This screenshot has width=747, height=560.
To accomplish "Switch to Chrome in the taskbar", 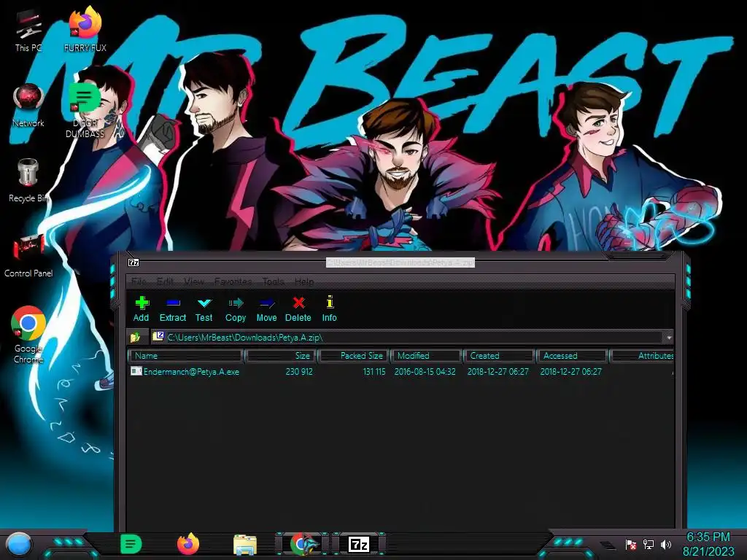I will (x=303, y=544).
